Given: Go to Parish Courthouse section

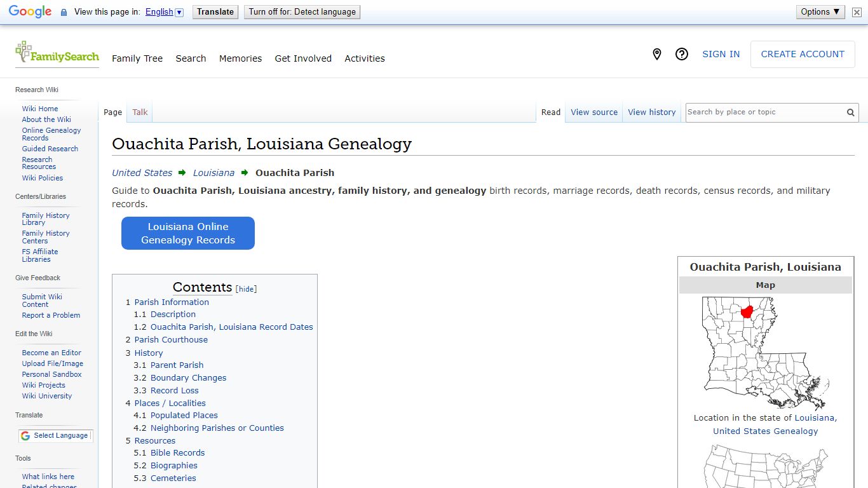Looking at the screenshot, I should pos(171,340).
